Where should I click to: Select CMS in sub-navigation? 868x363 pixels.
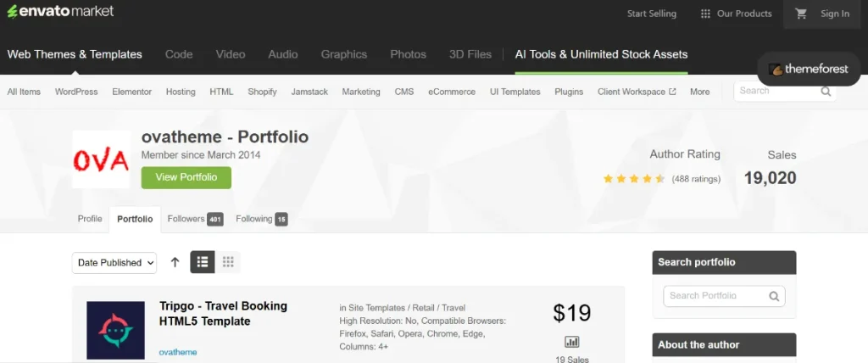404,92
